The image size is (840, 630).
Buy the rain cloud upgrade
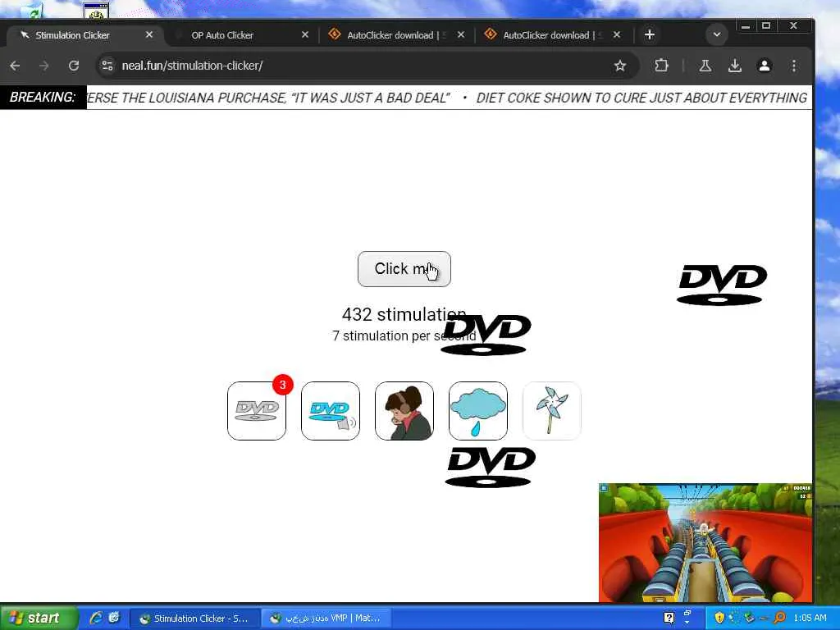pyautogui.click(x=478, y=411)
